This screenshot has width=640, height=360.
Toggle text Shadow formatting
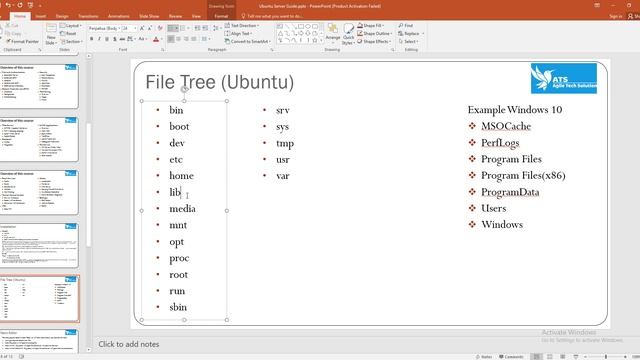click(115, 39)
